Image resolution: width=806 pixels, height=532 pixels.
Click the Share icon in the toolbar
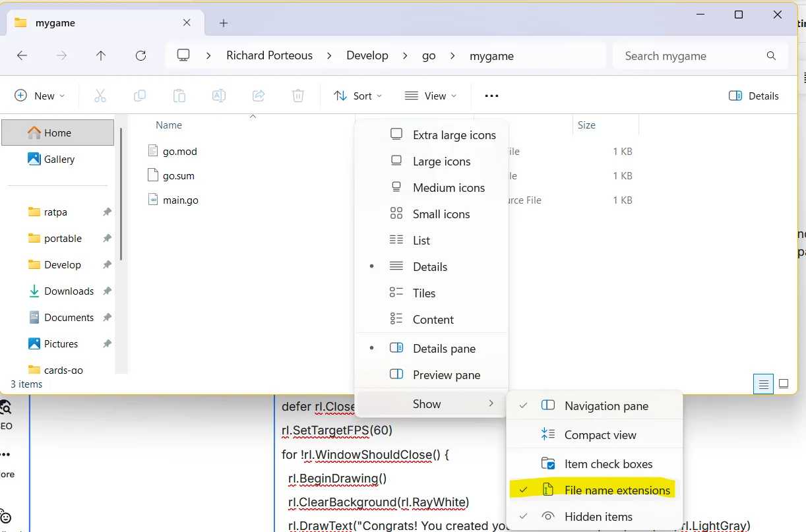(x=259, y=96)
